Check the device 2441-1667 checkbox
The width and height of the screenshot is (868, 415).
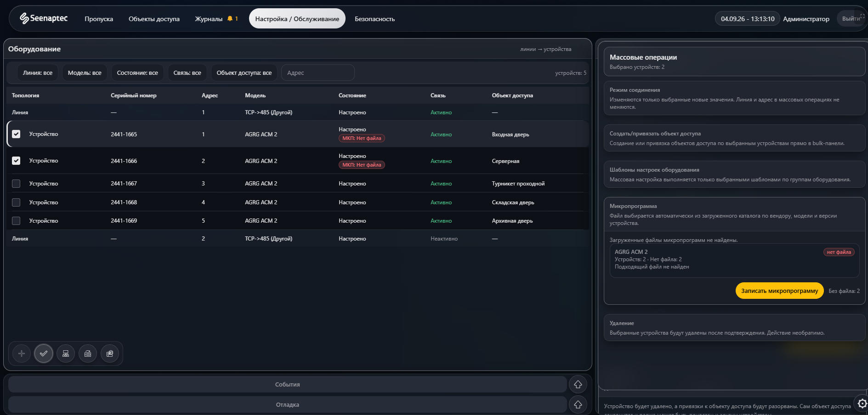[x=16, y=184]
